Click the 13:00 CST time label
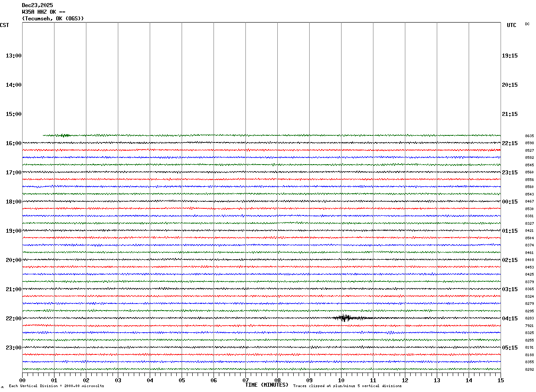The height and width of the screenshot is (392, 536). point(14,56)
